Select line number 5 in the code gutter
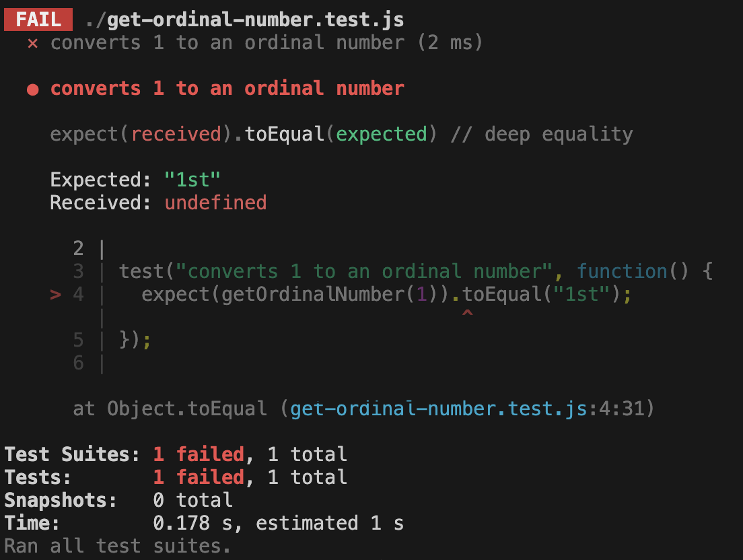The image size is (743, 560). (79, 339)
